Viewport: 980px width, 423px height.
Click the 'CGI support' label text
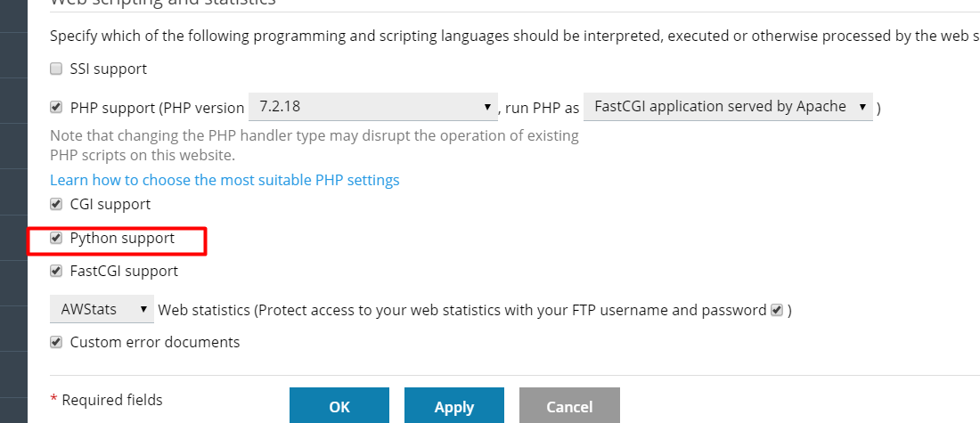click(x=110, y=204)
